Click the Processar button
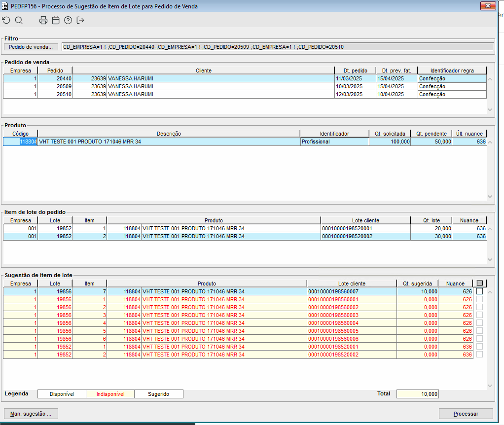This screenshot has width=504, height=425. tap(466, 414)
